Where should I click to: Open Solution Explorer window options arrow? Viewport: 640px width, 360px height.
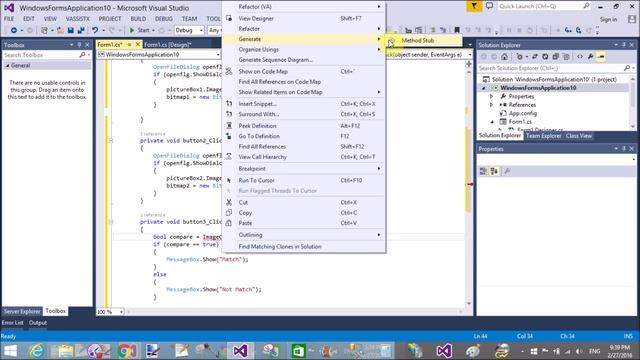pyautogui.click(x=616, y=45)
